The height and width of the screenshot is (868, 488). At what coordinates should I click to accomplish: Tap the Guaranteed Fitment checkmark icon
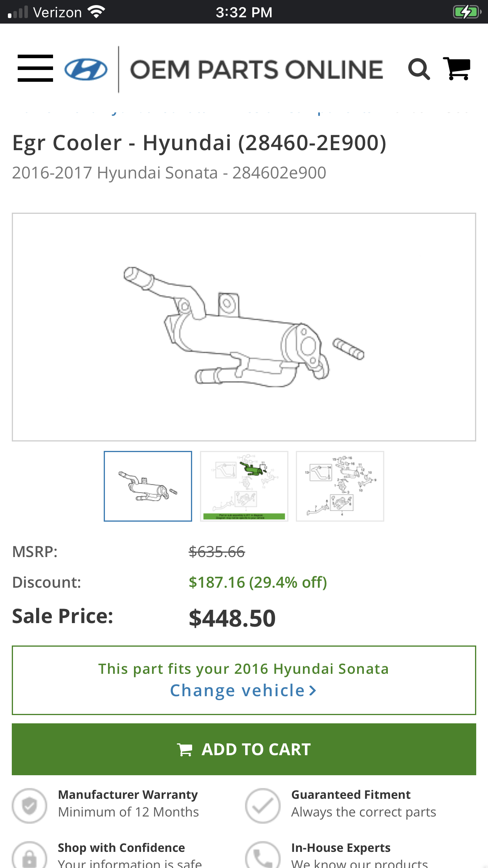[262, 805]
